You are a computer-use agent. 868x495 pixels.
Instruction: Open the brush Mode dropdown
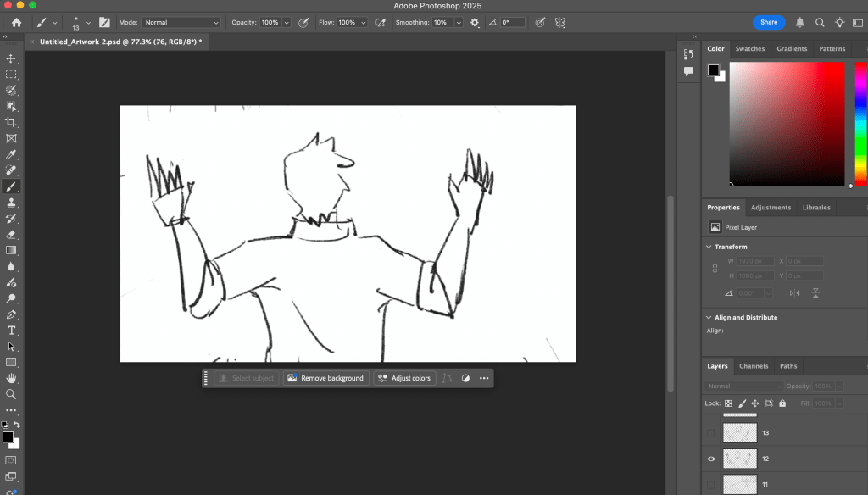pos(181,23)
